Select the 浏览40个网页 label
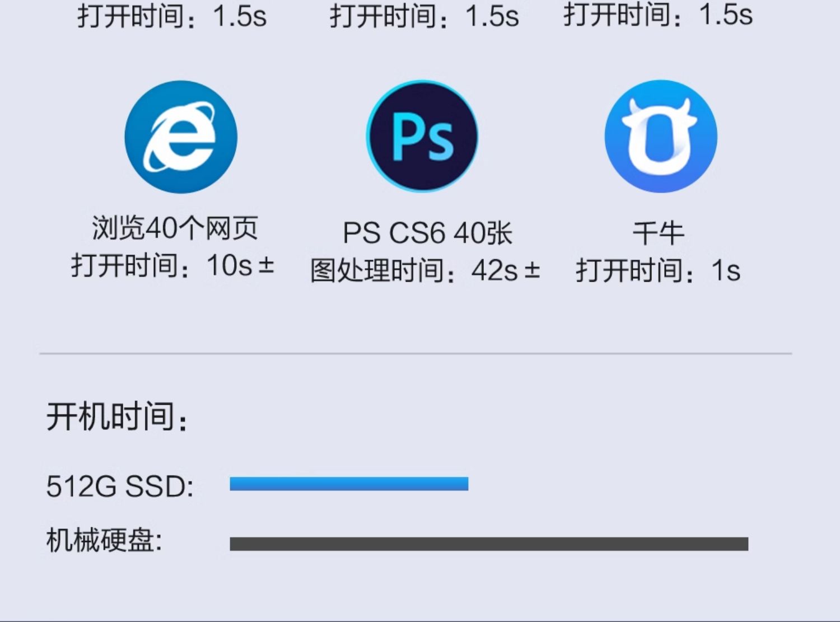 tap(175, 228)
